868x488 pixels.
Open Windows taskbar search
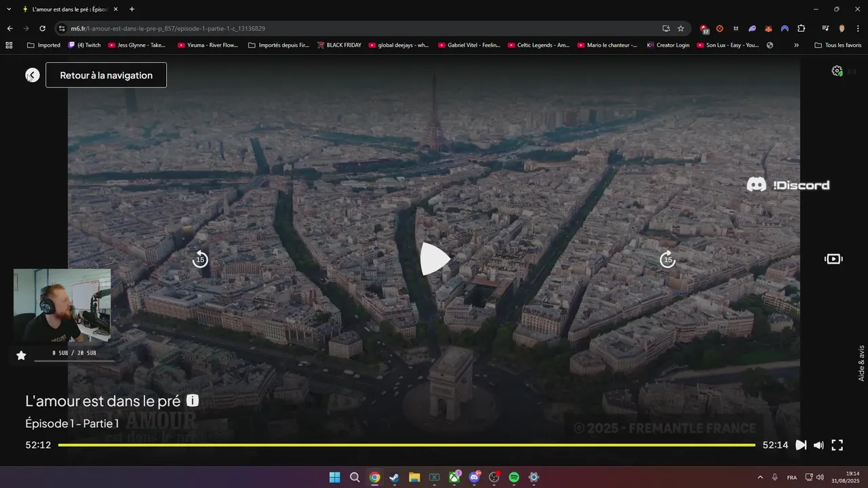click(x=355, y=477)
